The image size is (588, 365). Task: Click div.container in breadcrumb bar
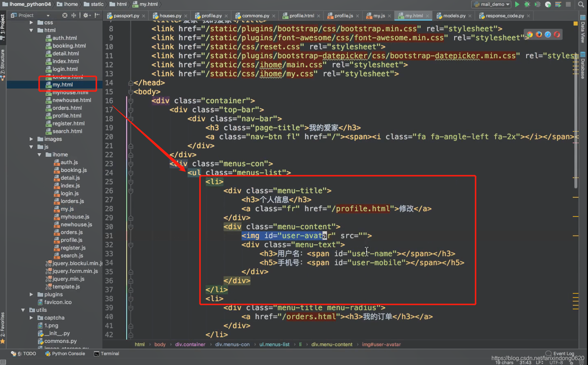[190, 344]
